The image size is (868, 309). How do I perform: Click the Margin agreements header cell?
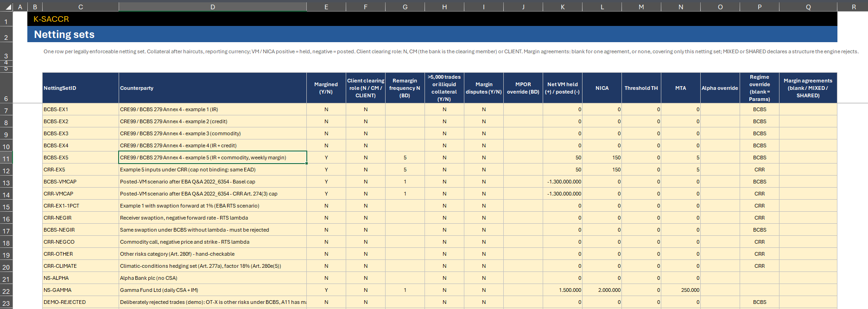808,88
